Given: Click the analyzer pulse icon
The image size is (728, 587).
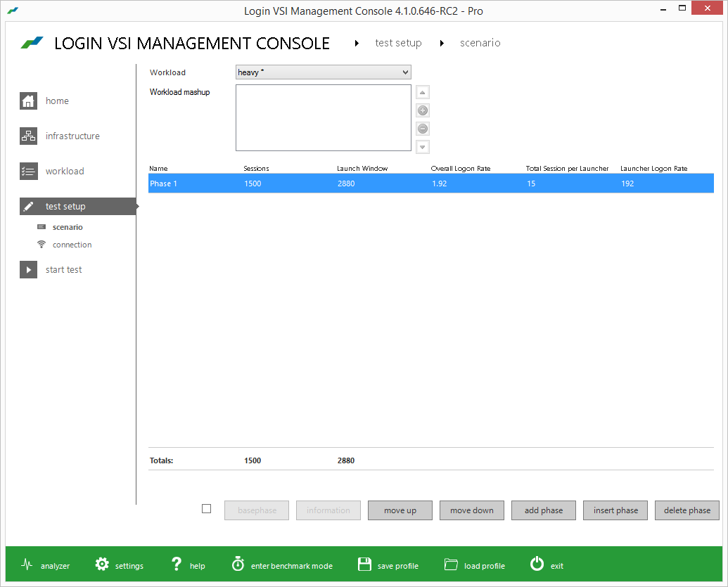Looking at the screenshot, I should pos(27,565).
